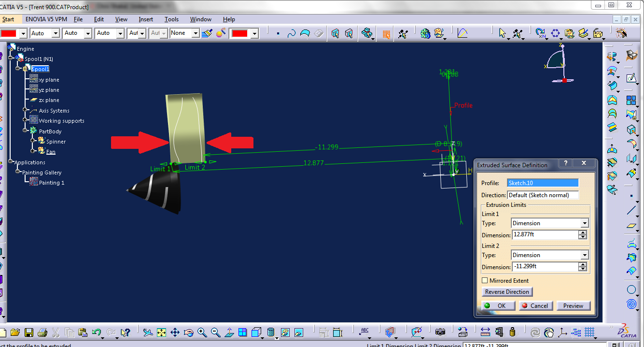Screen dimensions: 644x347
Task: Open the Tools menu
Action: coord(171,19)
